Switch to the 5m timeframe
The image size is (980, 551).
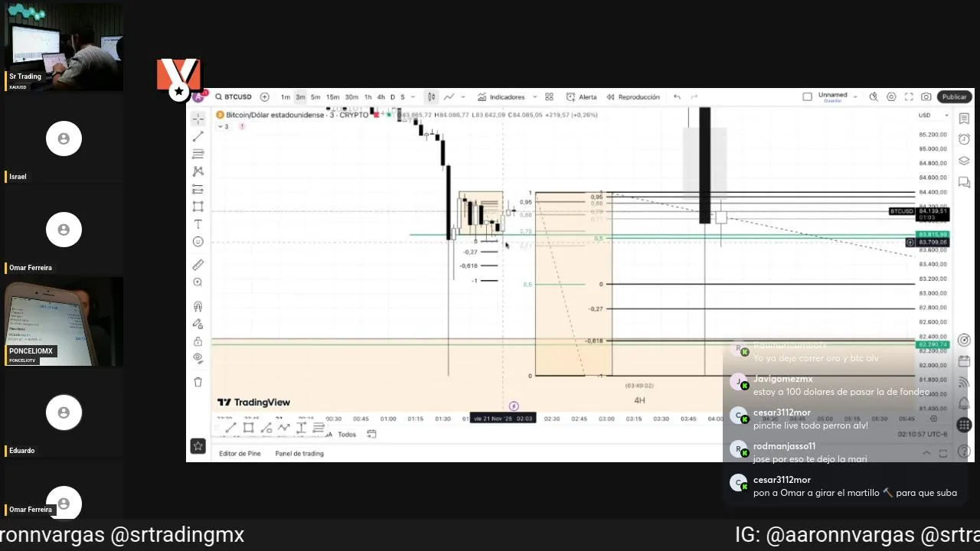315,97
